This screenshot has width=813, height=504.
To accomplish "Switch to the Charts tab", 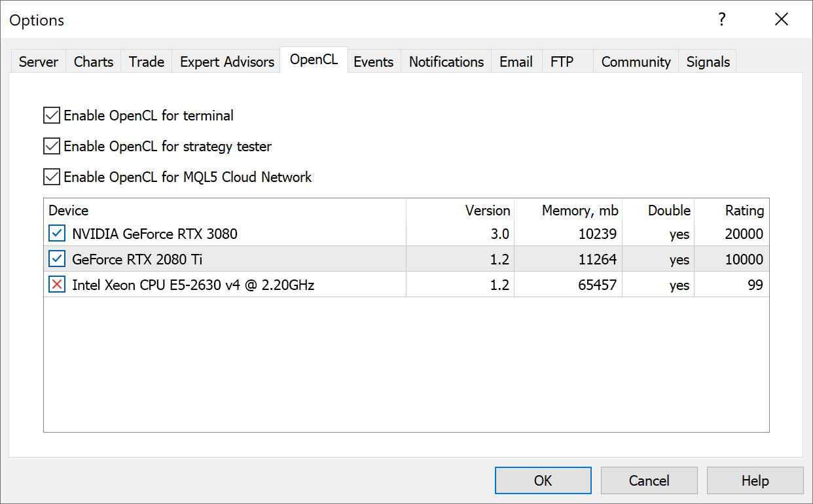I will pyautogui.click(x=93, y=62).
